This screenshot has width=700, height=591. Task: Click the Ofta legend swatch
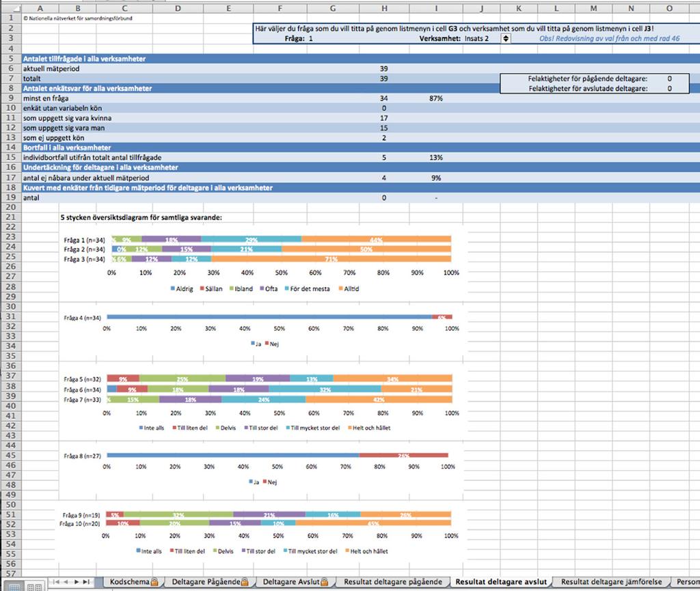[262, 289]
